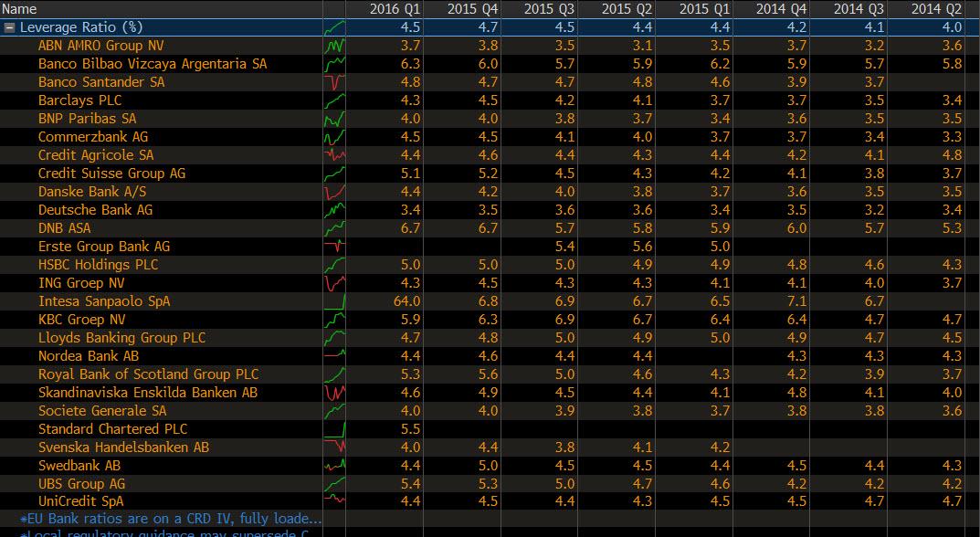Select the Credit Agricole SA name

coord(96,155)
